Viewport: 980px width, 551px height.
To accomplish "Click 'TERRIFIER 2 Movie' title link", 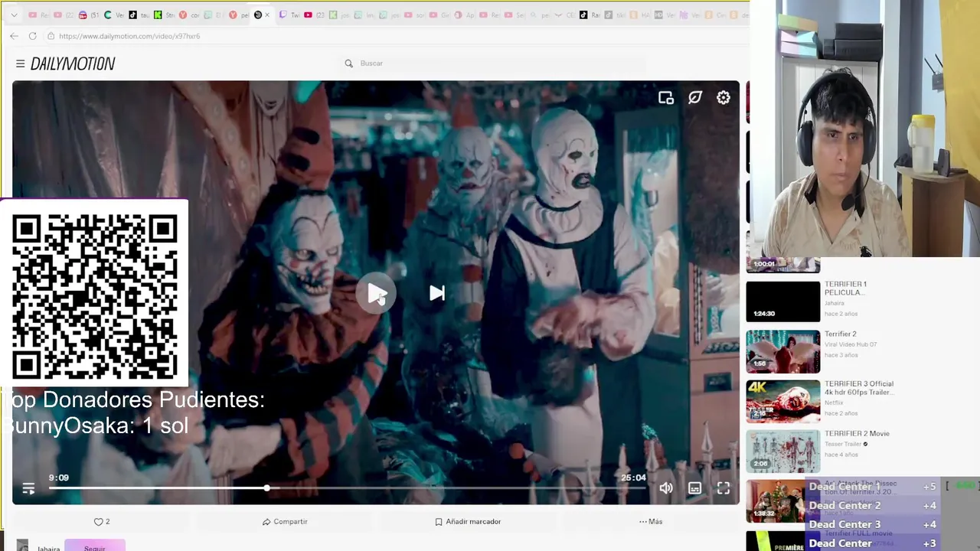I will pyautogui.click(x=857, y=434).
